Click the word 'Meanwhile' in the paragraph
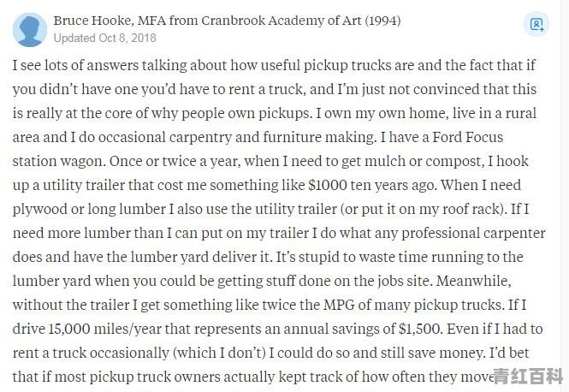Viewport: 569px width, 392px height. click(x=472, y=281)
